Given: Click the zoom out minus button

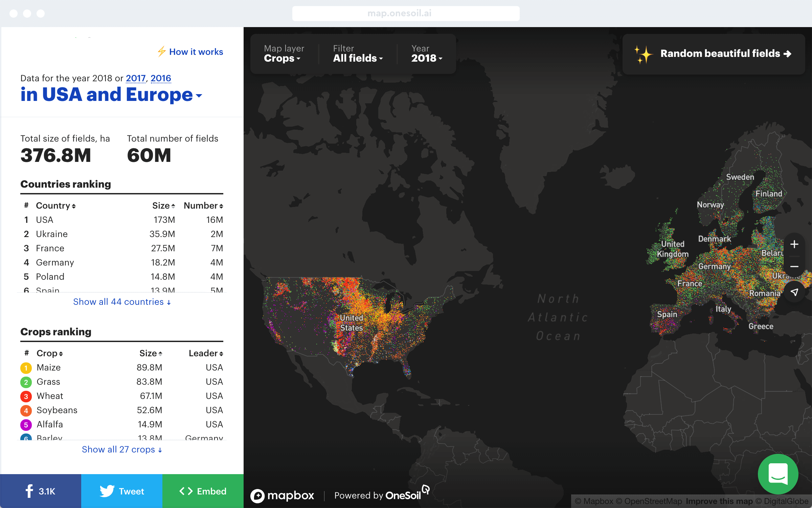Looking at the screenshot, I should pos(794,267).
